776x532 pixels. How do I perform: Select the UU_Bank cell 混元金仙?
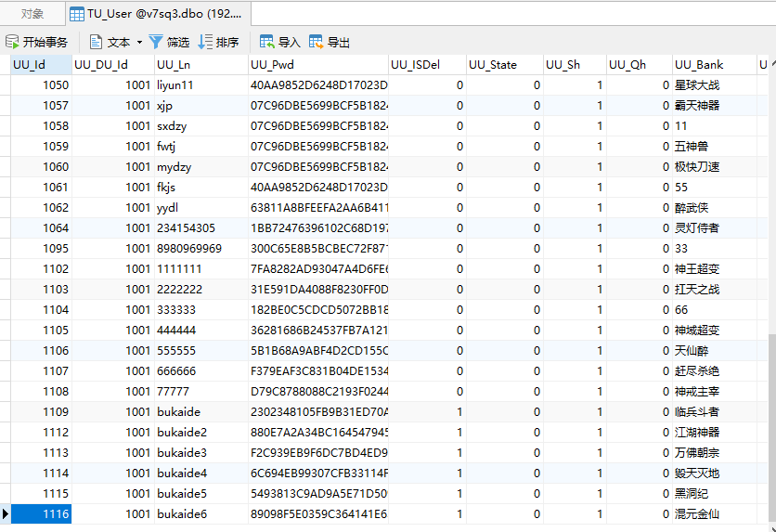click(715, 513)
